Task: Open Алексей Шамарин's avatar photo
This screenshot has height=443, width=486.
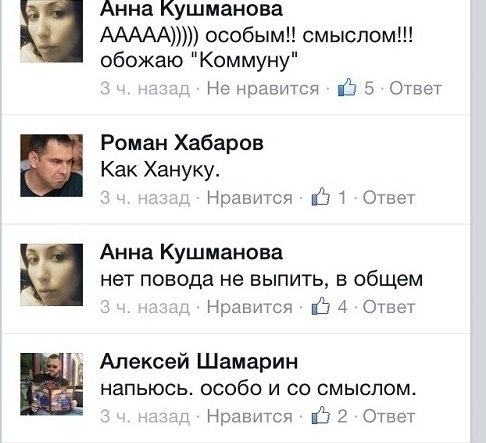Action: point(51,384)
